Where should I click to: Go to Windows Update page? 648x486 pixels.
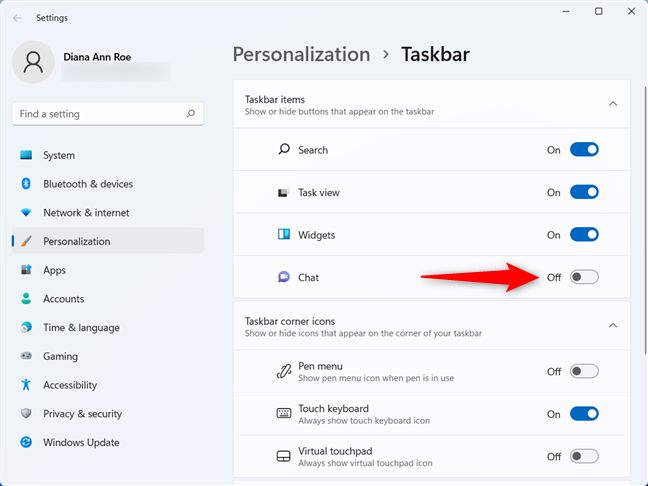pyautogui.click(x=108, y=442)
